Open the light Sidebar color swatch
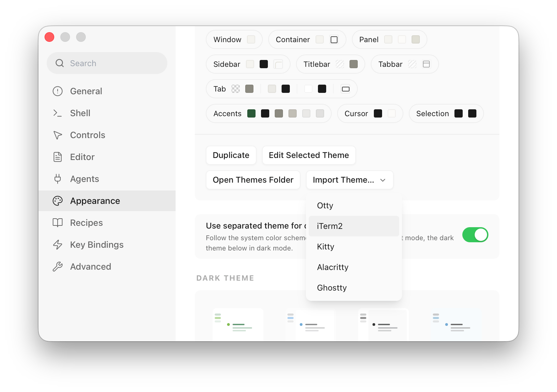 [250, 64]
